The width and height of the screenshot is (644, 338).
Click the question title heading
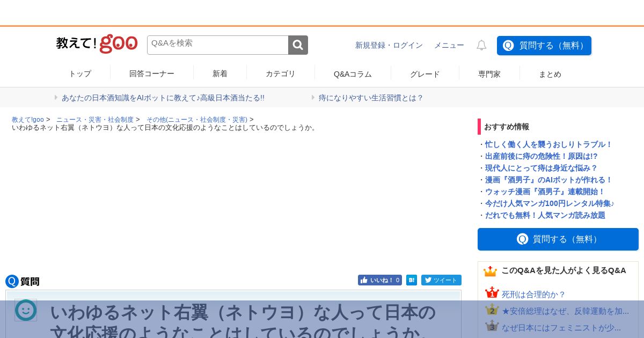click(243, 321)
